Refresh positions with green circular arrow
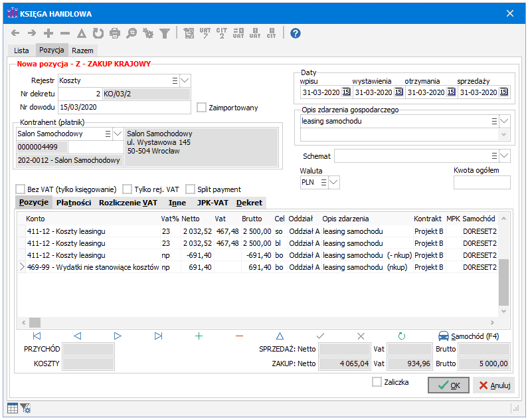 [401, 336]
